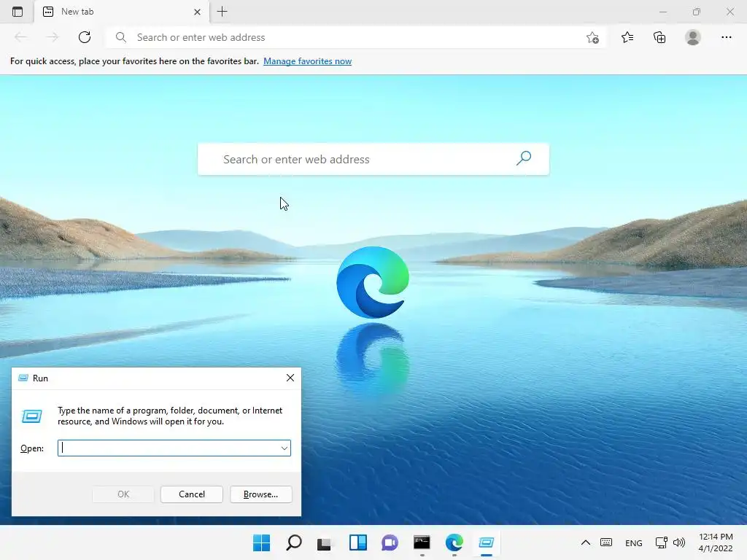Show hidden icons tray chevron

pos(586,542)
